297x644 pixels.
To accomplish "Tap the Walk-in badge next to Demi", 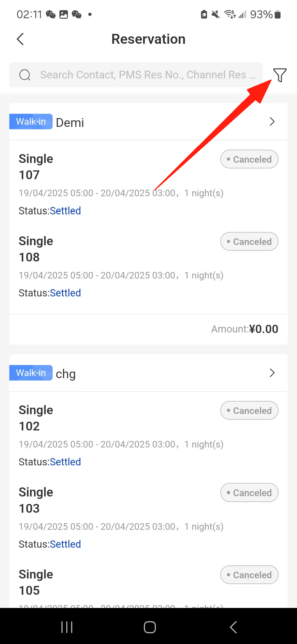I will point(31,122).
